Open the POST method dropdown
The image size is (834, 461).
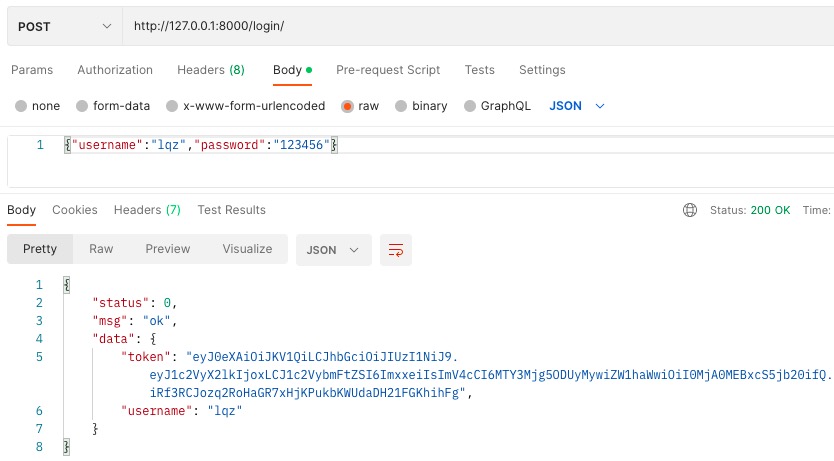click(x=64, y=25)
